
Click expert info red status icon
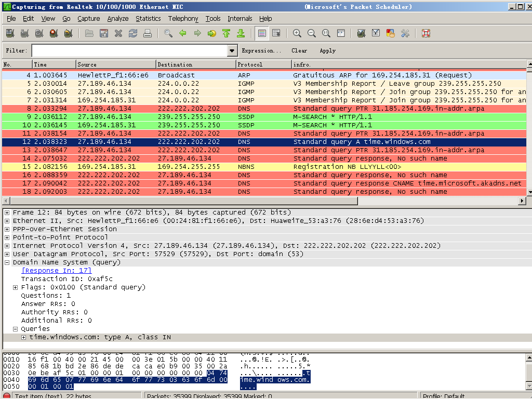coord(7,396)
